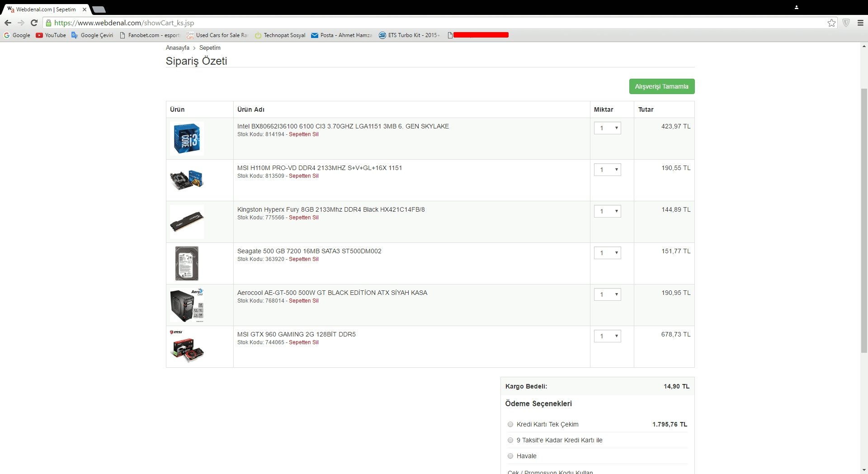Open the Kingston Hyperx Fury 8GB product link
The width and height of the screenshot is (868, 474).
pos(331,209)
